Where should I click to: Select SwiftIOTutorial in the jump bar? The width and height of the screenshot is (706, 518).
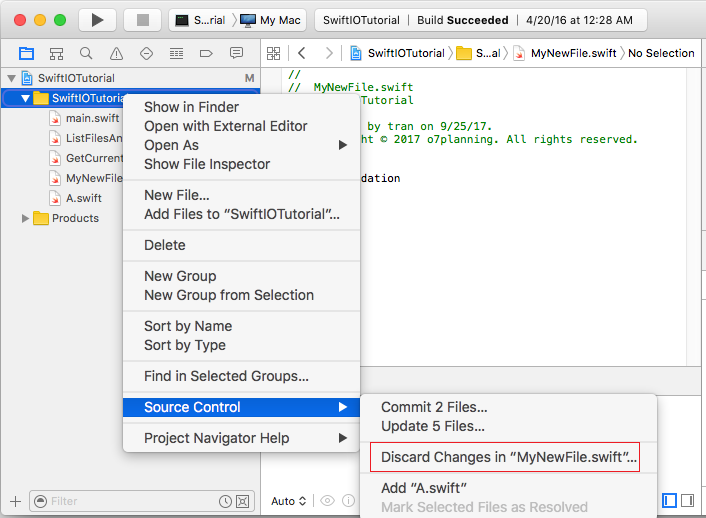tap(398, 53)
